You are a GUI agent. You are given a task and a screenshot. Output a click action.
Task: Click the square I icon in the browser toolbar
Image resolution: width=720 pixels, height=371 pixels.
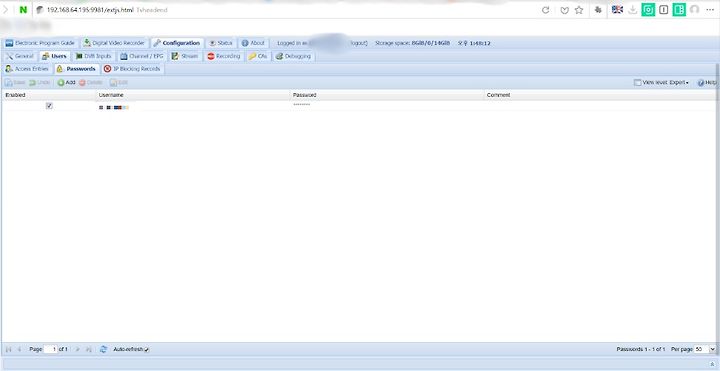pyautogui.click(x=664, y=10)
